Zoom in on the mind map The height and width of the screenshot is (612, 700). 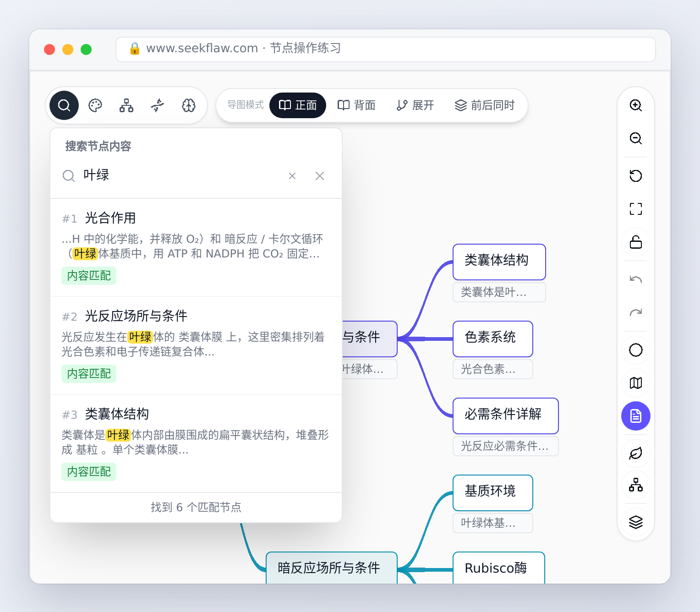pos(636,105)
